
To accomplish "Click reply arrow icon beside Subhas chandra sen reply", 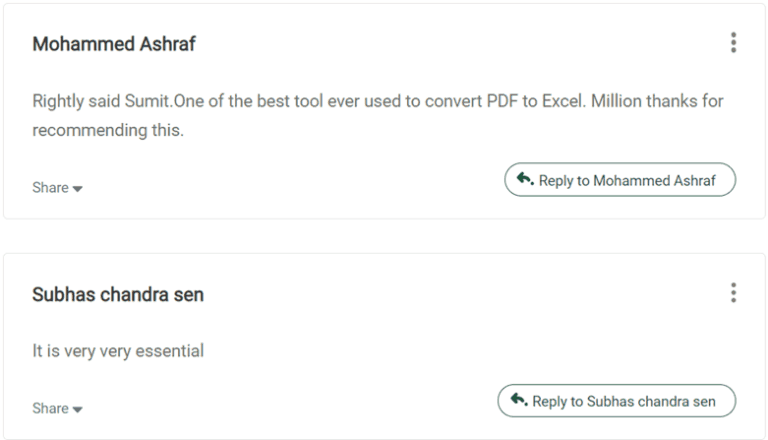I will pyautogui.click(x=519, y=400).
